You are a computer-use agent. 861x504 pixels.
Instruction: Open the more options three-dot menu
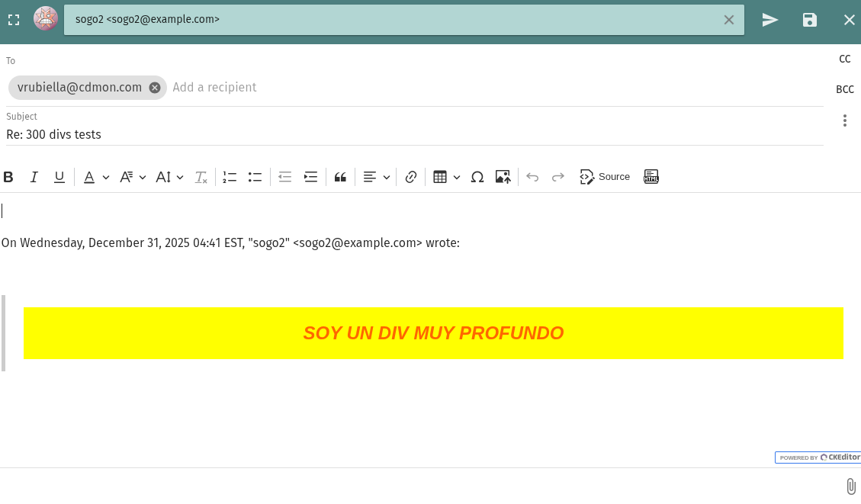click(x=845, y=120)
